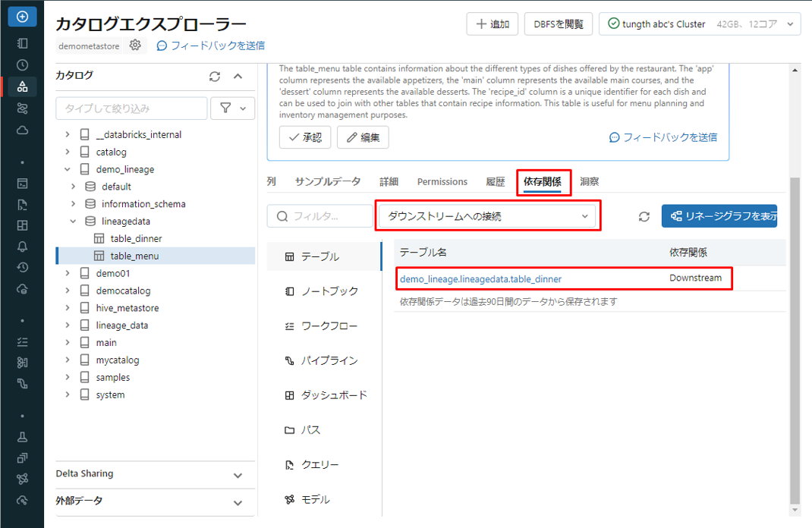Click the gear icon beside demometastore
The height and width of the screenshot is (528, 812).
(x=135, y=46)
